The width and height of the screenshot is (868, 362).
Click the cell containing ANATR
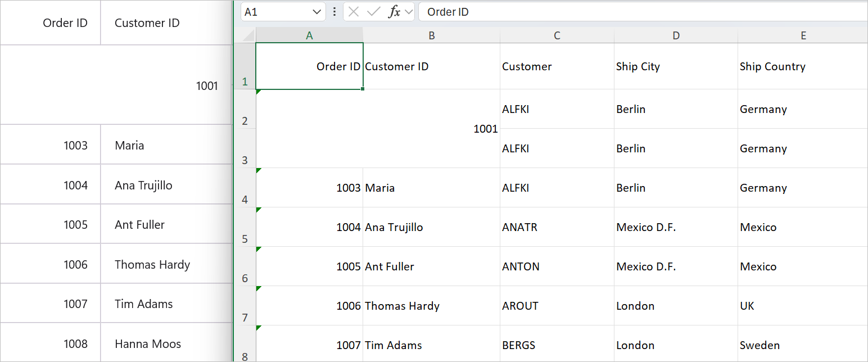(x=557, y=227)
